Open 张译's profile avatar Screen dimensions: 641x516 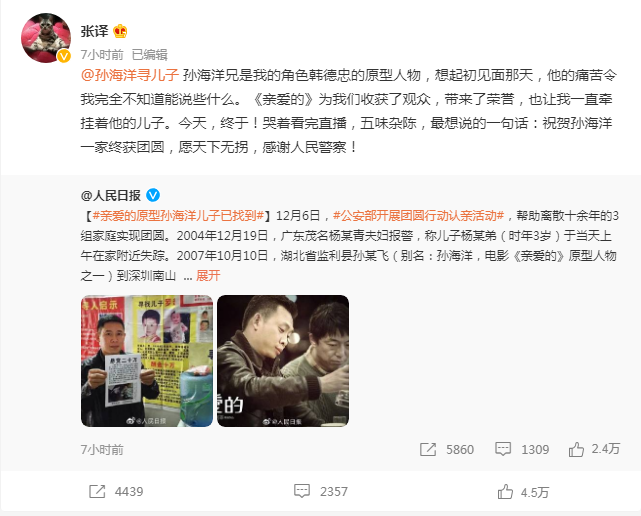[46, 38]
